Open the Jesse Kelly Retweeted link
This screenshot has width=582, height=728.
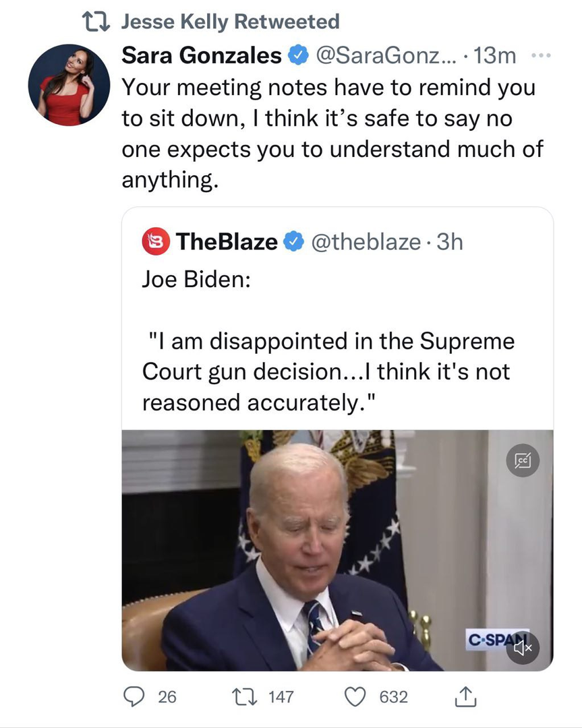(229, 22)
